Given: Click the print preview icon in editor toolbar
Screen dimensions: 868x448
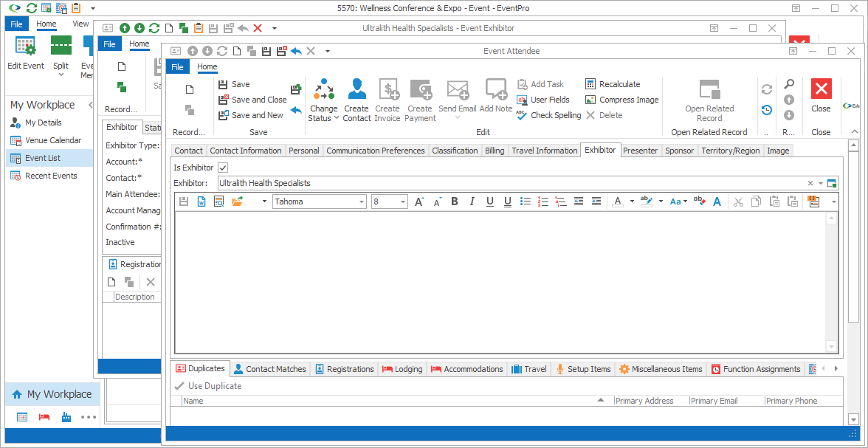Looking at the screenshot, I should [218, 202].
